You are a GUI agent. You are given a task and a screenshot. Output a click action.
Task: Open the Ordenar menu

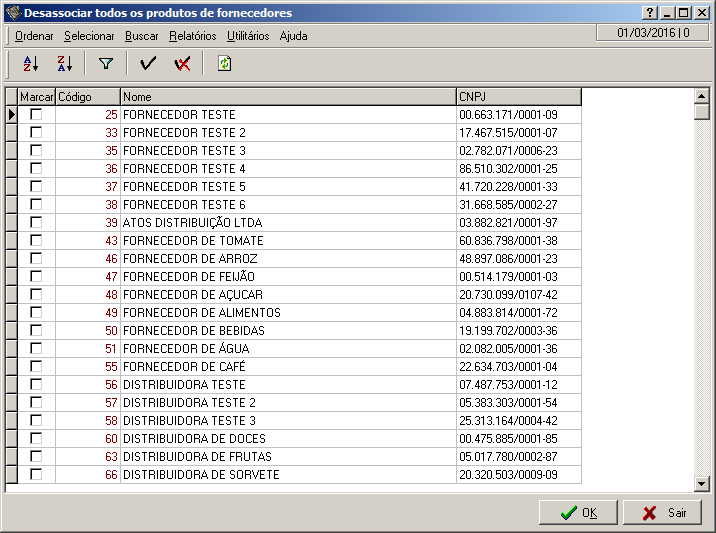click(x=34, y=36)
